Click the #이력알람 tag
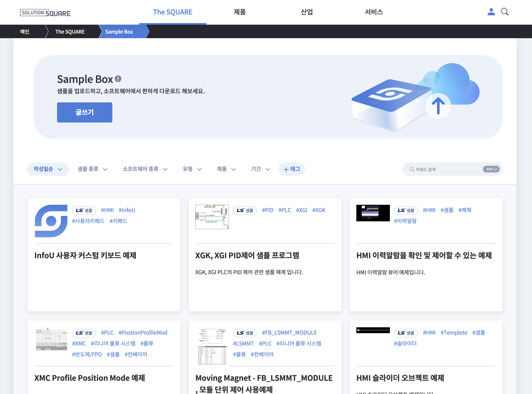Viewport: 532px width, 394px height. 405,221
